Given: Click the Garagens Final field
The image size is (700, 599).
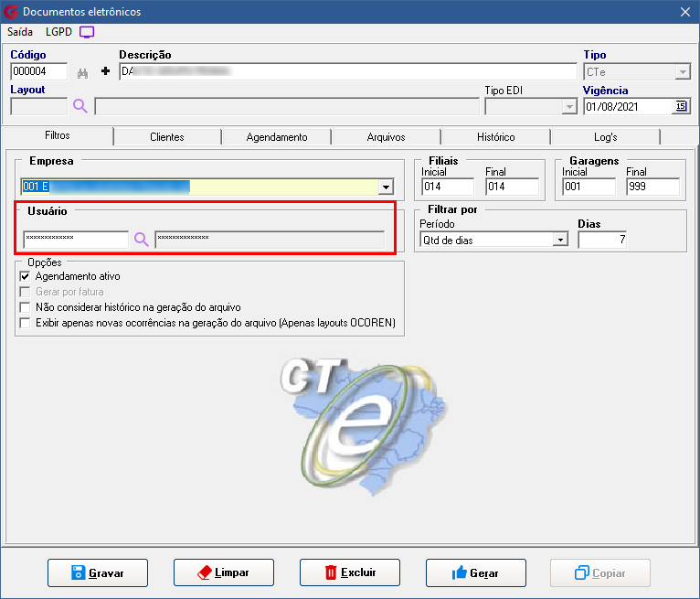Looking at the screenshot, I should 652,187.
